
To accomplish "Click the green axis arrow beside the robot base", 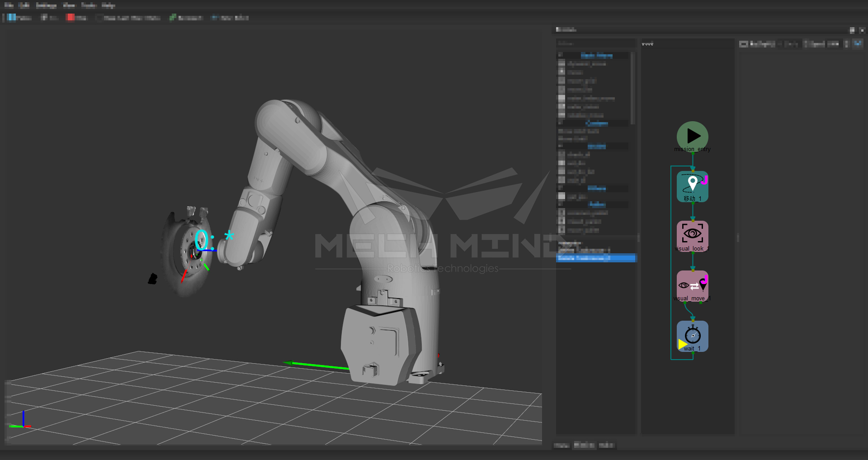I will 316,365.
